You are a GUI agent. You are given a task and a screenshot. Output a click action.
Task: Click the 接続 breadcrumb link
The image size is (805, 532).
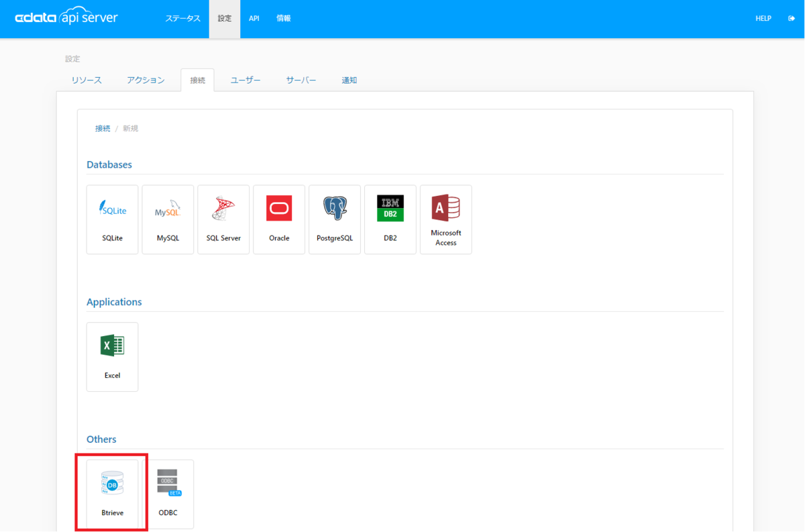103,128
